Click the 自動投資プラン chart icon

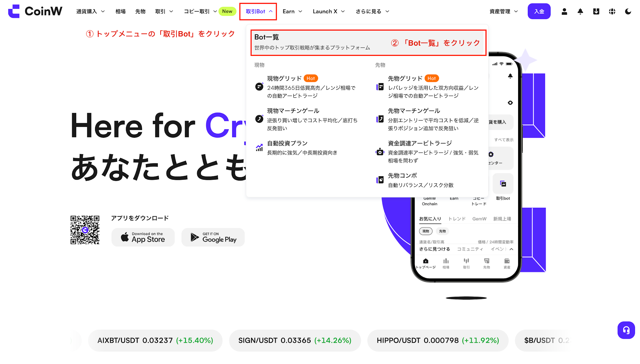(x=259, y=147)
